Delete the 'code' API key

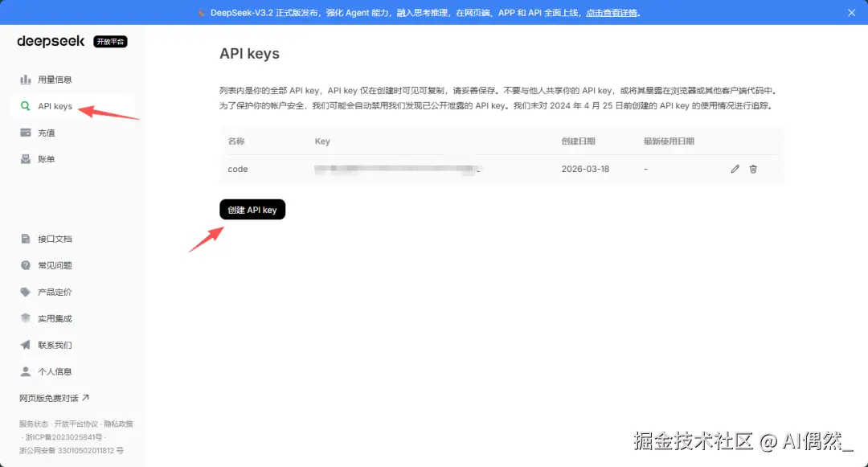point(753,169)
